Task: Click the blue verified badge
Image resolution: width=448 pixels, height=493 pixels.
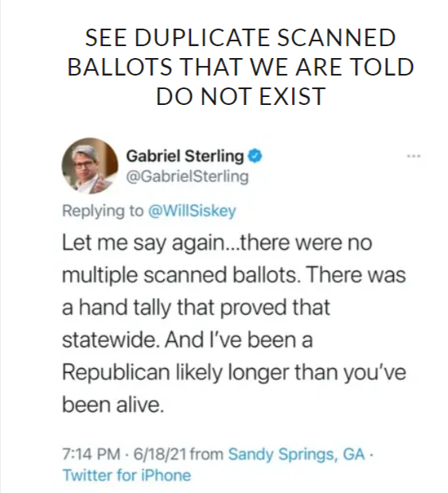Action: pos(255,156)
